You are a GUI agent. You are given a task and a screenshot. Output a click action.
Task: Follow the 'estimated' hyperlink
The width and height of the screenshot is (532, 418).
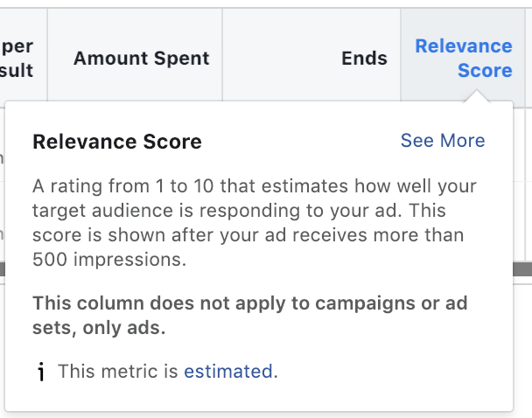coord(228,372)
